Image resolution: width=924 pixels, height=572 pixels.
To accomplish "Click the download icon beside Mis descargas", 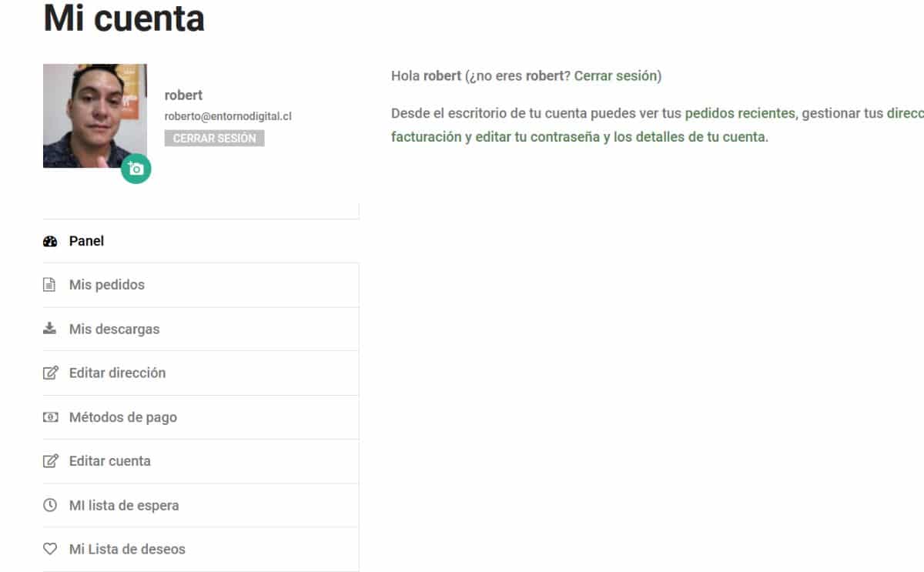I will (49, 329).
